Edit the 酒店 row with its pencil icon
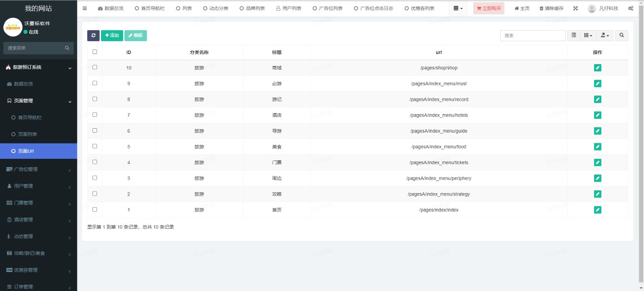 (x=598, y=115)
